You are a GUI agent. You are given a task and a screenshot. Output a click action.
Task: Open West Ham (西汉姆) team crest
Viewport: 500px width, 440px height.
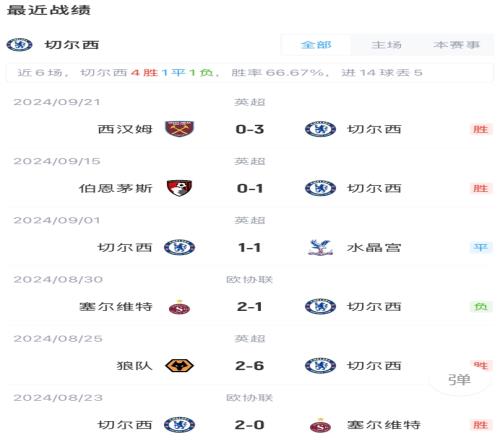[179, 129]
